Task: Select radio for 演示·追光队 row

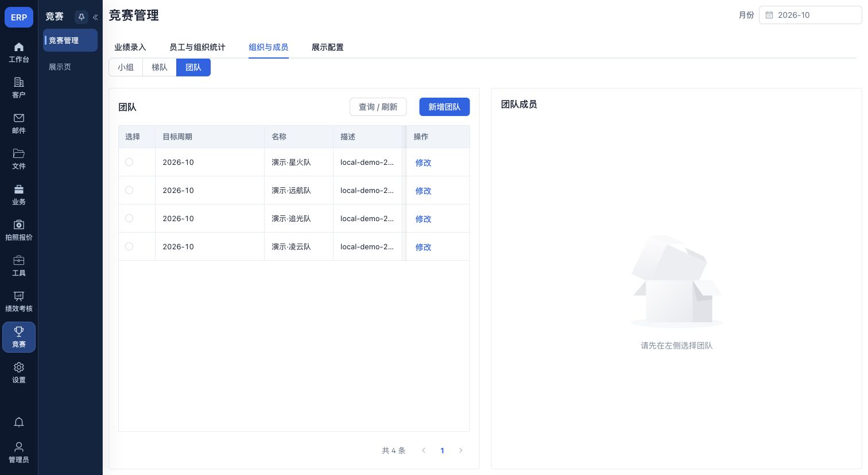Action: (129, 218)
